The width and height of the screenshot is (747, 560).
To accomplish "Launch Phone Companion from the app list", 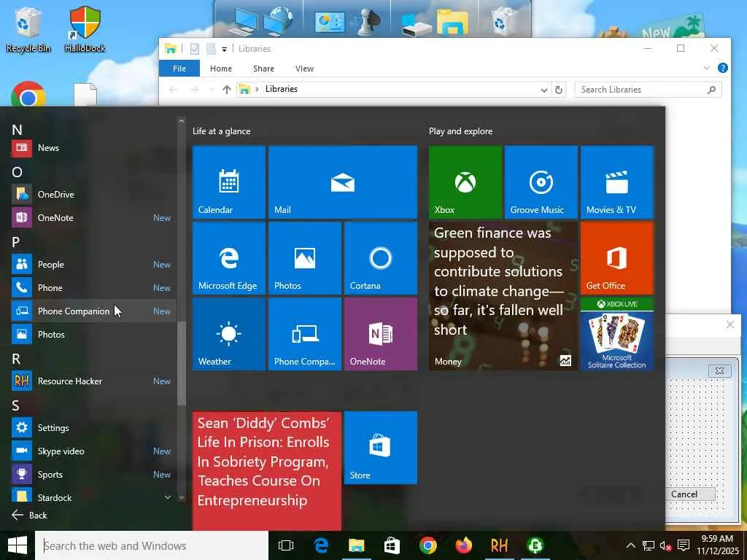I will coord(93,311).
